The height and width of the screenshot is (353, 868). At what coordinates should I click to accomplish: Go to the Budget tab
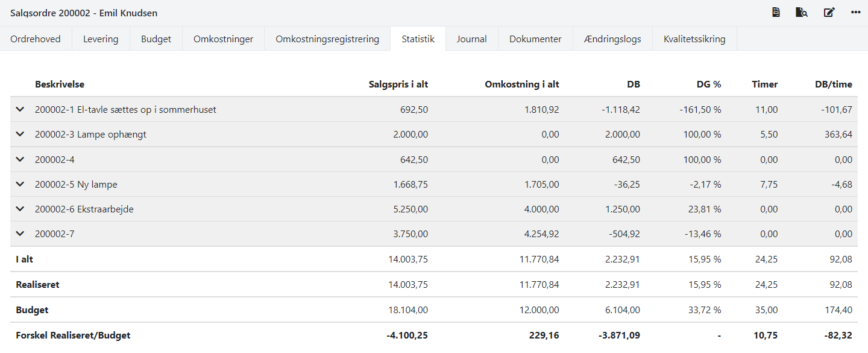click(156, 38)
